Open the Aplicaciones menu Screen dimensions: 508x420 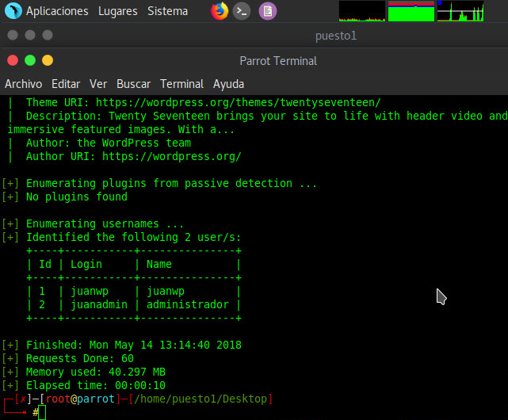(57, 11)
